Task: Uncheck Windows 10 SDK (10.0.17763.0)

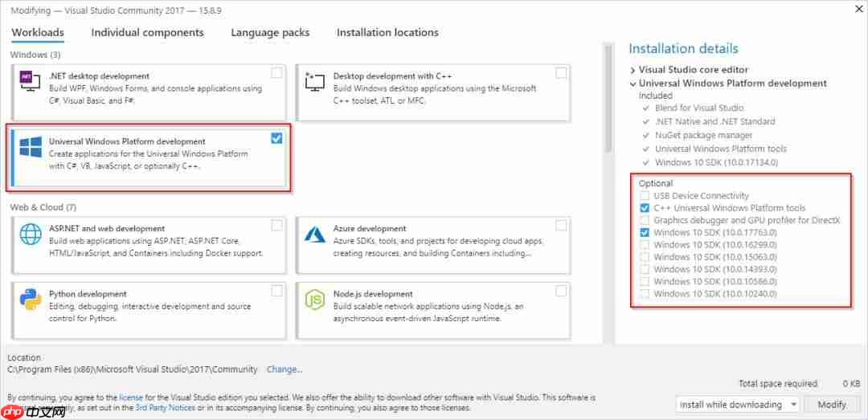Action: click(645, 232)
